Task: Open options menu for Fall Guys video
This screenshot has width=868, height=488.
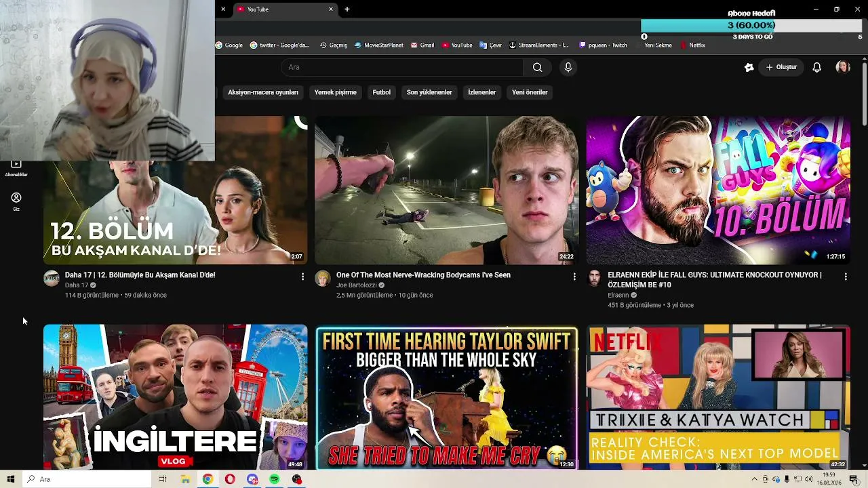Action: (x=845, y=277)
